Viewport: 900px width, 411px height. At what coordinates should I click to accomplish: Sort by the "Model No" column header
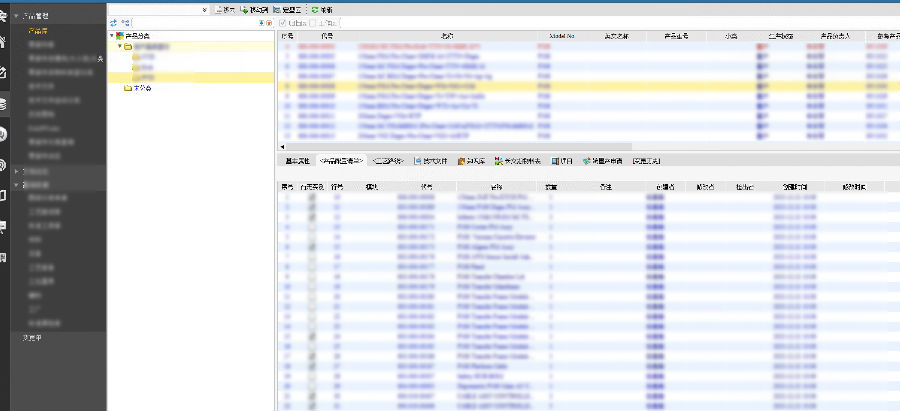561,36
